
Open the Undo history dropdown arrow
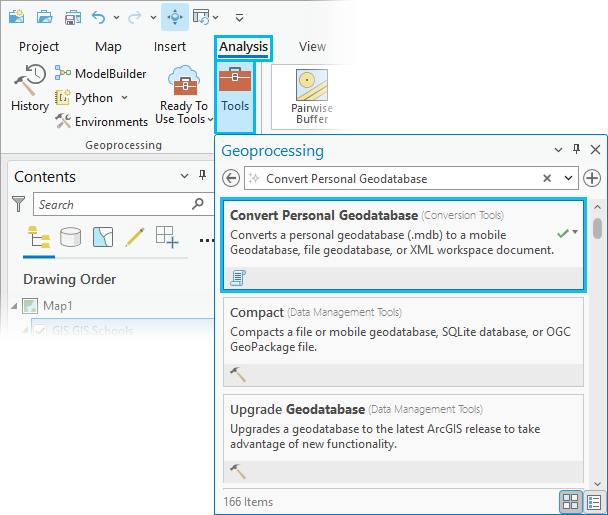[x=116, y=17]
